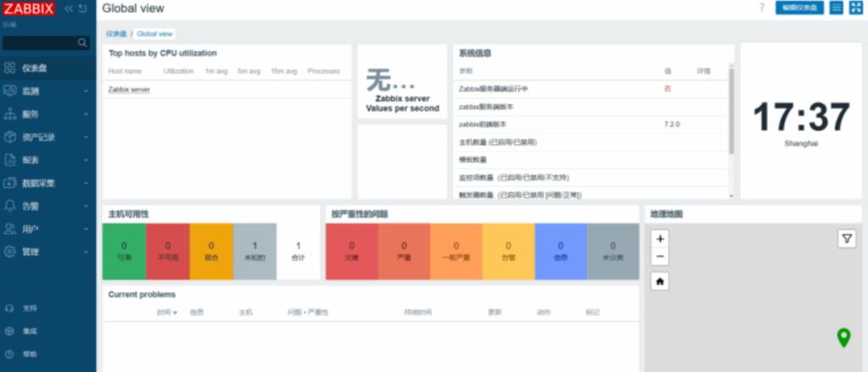Click the 严重 severity tile

404,252
